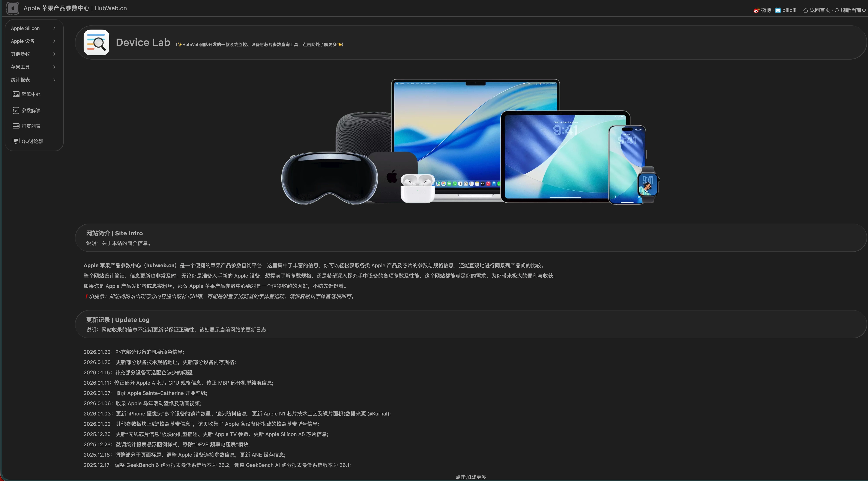Click the Apple devices family image
The height and width of the screenshot is (481, 868).
coord(470,142)
